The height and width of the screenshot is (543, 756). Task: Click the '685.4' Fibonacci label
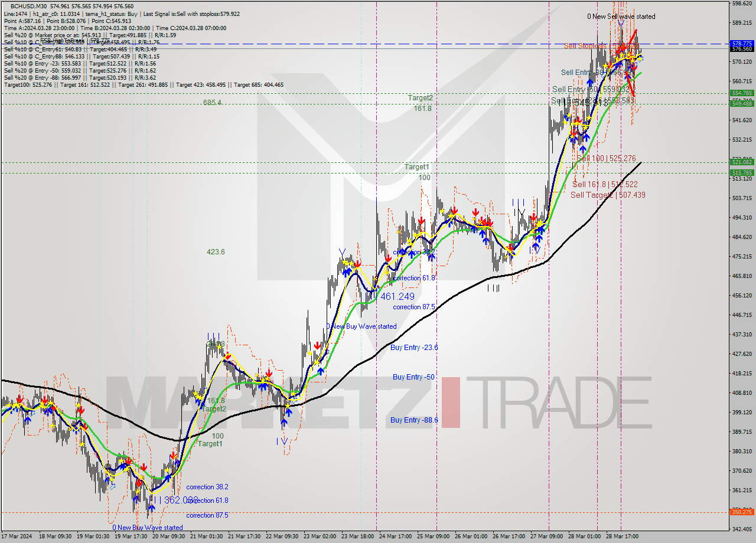point(213,102)
